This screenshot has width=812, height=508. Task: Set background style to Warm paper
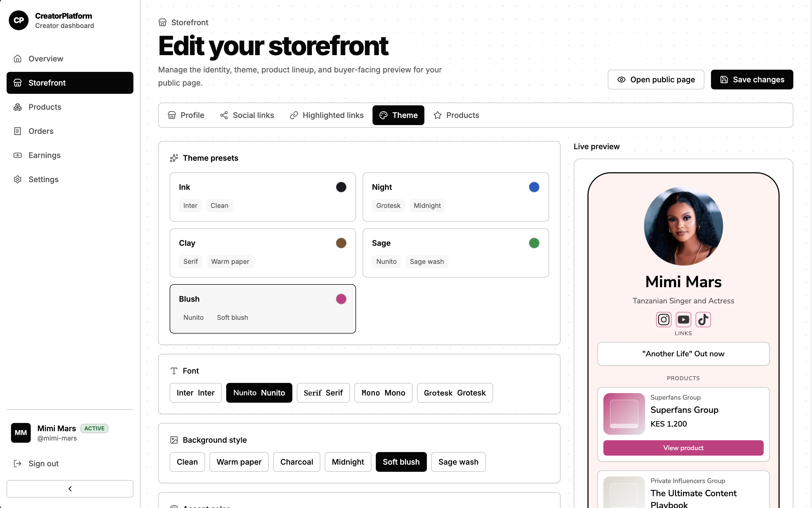click(239, 462)
